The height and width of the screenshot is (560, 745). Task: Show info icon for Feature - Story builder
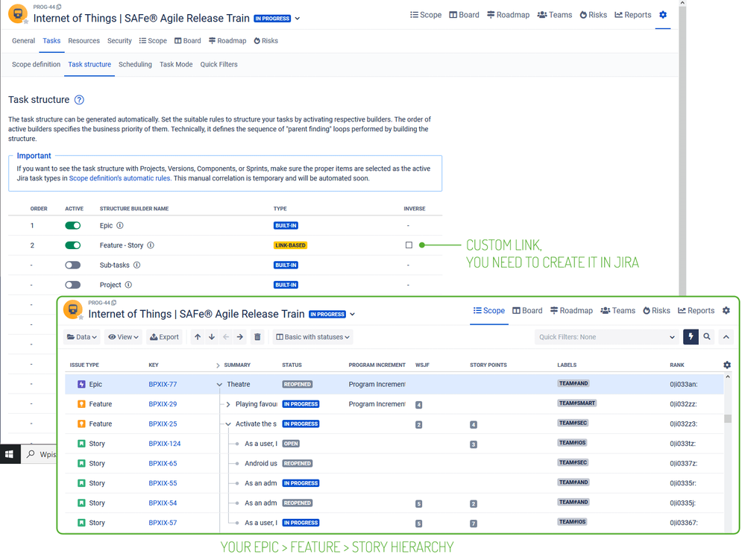[x=151, y=245]
